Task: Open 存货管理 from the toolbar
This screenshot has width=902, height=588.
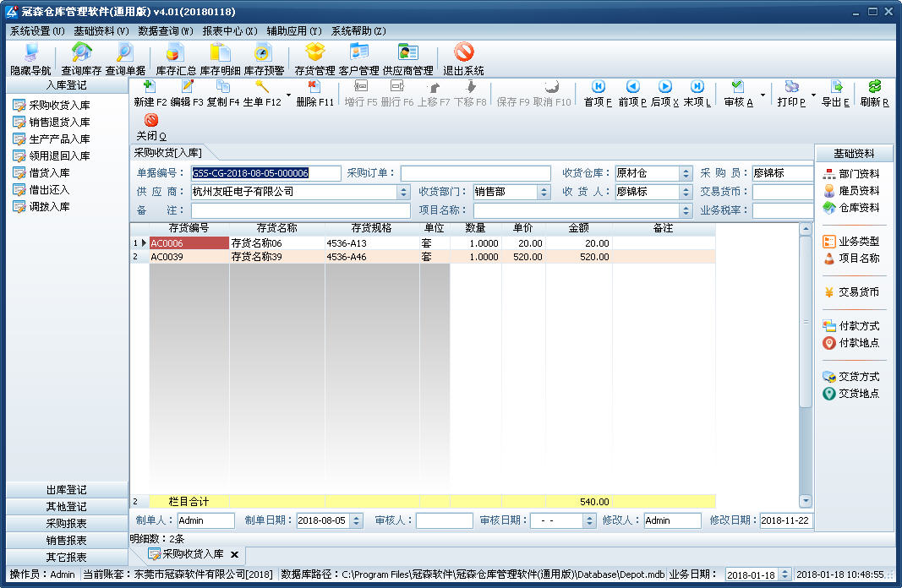Action: point(314,59)
